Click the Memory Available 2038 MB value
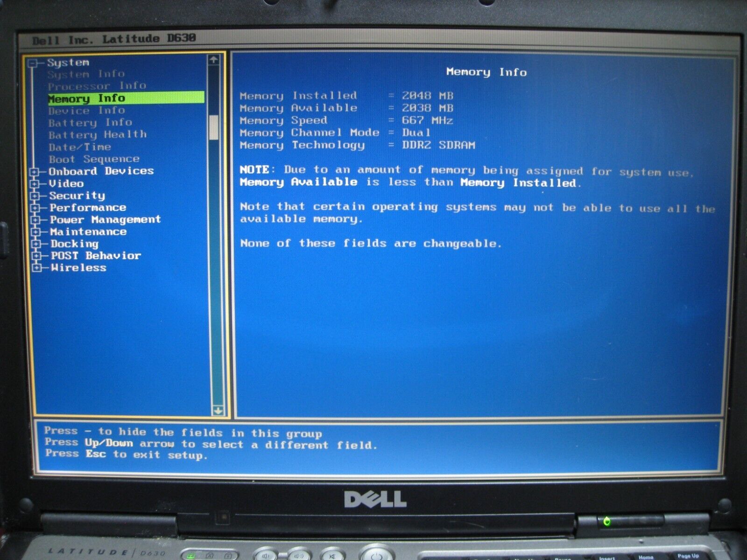This screenshot has width=747, height=560. pyautogui.click(x=428, y=108)
